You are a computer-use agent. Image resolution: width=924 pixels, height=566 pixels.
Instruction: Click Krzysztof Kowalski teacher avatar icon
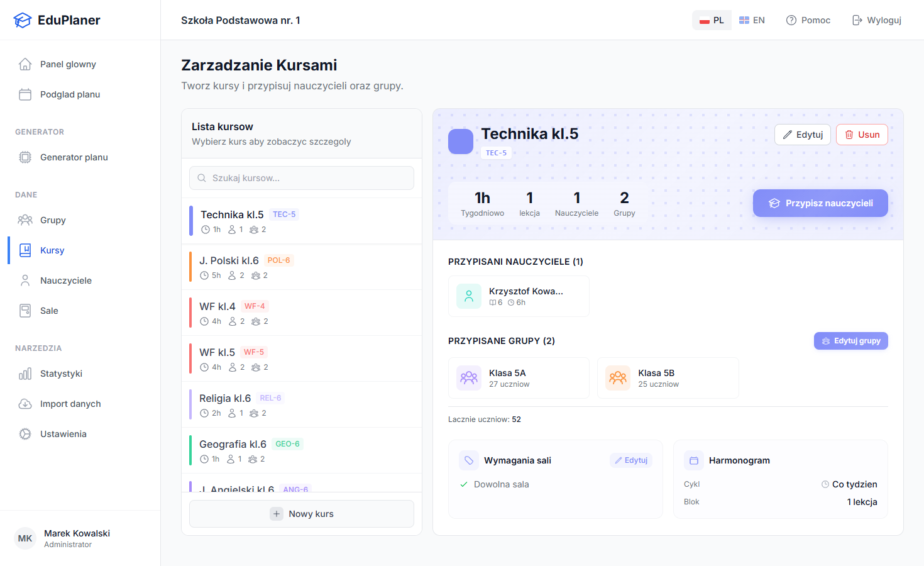click(469, 296)
